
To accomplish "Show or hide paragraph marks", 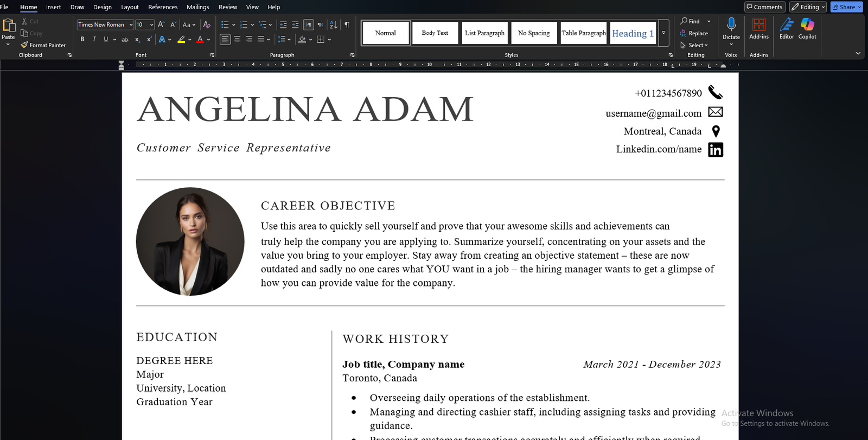I will 347,24.
